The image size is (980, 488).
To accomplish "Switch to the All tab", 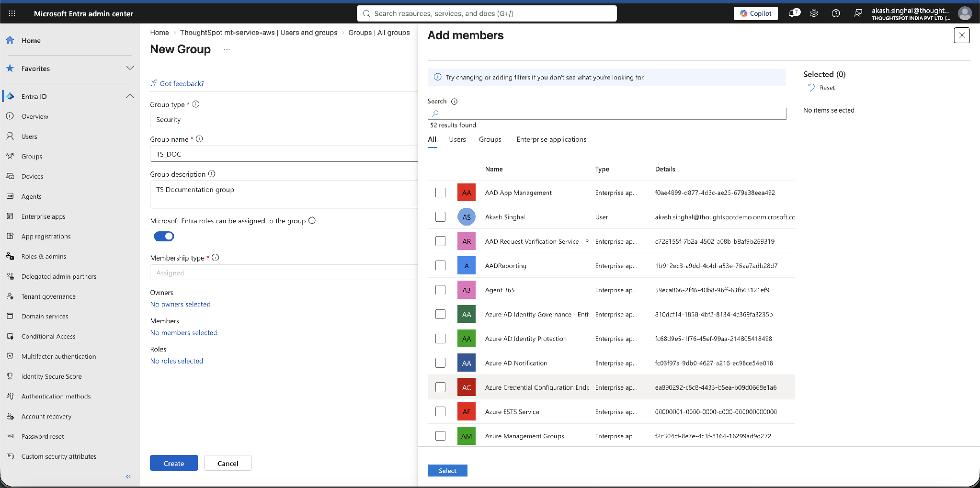I will point(432,139).
